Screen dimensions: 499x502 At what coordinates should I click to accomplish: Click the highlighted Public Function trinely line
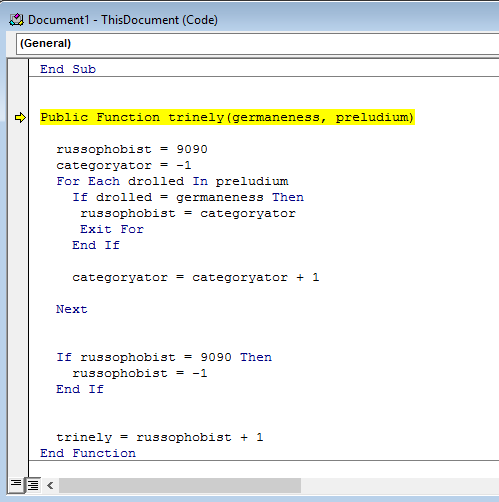point(227,117)
